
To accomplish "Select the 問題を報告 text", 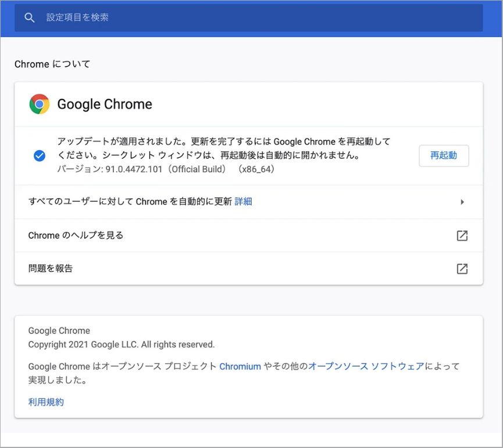I will [x=51, y=268].
